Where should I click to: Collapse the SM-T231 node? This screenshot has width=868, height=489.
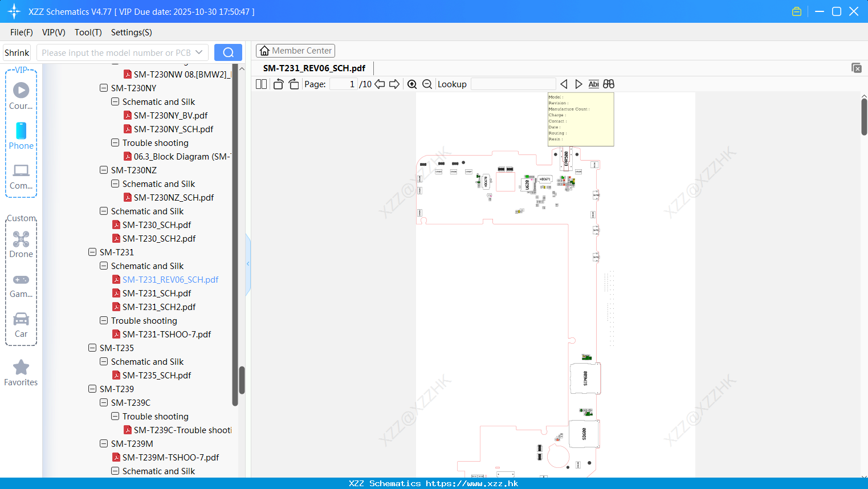(92, 252)
